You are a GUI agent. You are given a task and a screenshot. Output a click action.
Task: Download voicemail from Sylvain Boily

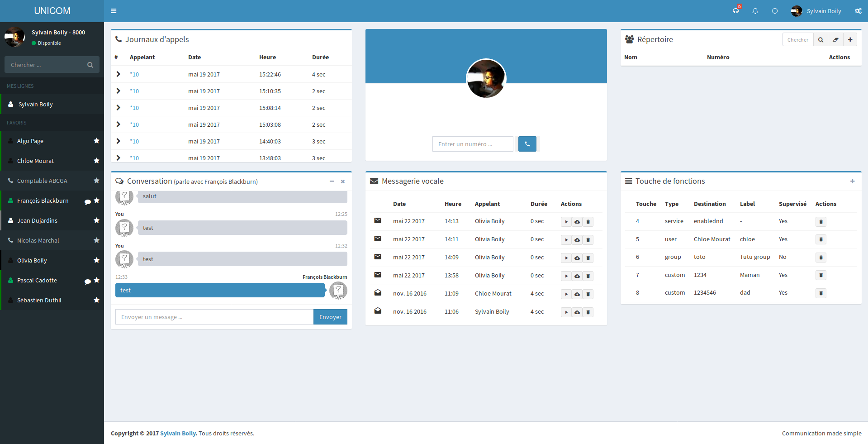click(577, 312)
